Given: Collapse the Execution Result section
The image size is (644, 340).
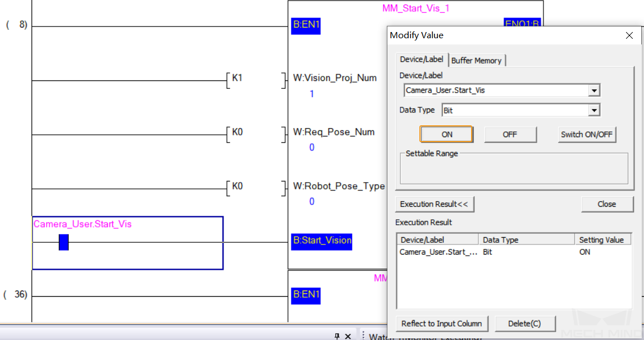Looking at the screenshot, I should pyautogui.click(x=435, y=204).
